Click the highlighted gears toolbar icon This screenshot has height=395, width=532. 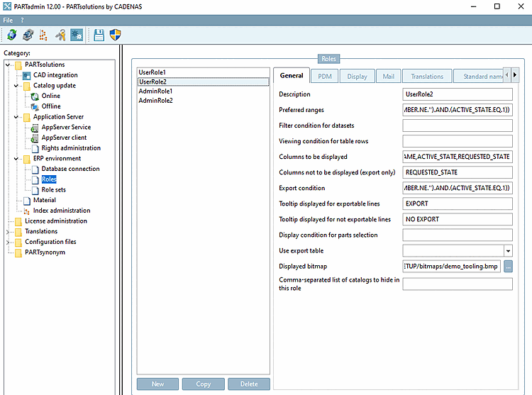coord(77,35)
